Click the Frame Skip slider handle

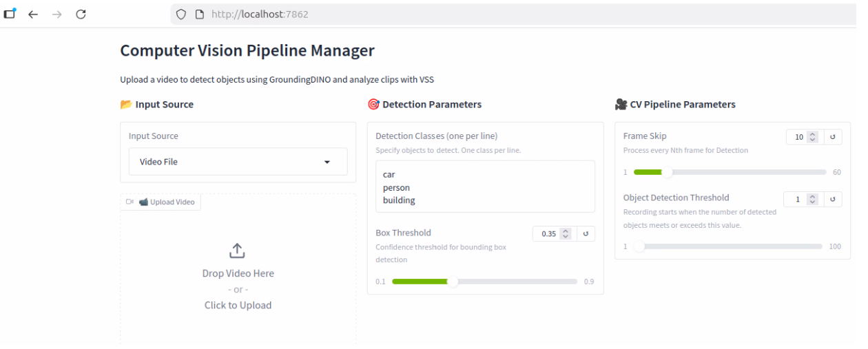[667, 172]
